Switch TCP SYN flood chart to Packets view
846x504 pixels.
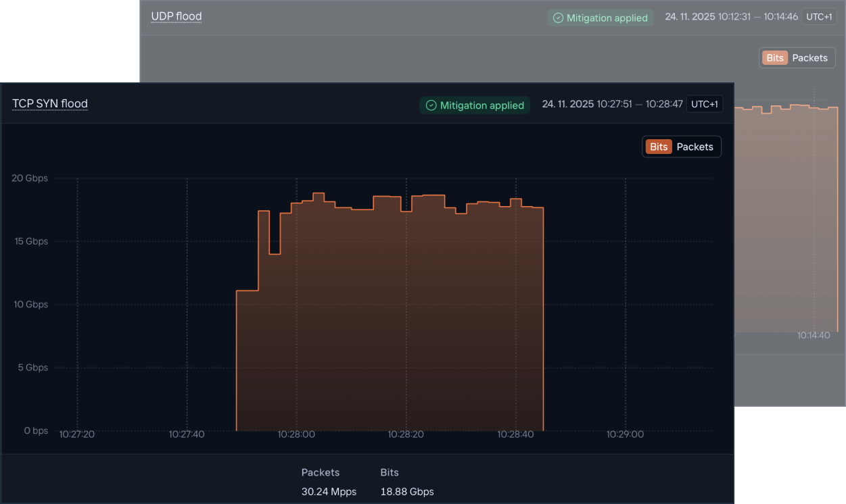pyautogui.click(x=695, y=147)
